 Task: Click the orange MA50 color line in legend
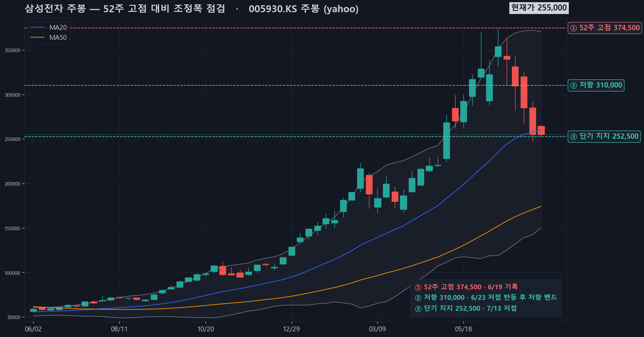point(38,38)
